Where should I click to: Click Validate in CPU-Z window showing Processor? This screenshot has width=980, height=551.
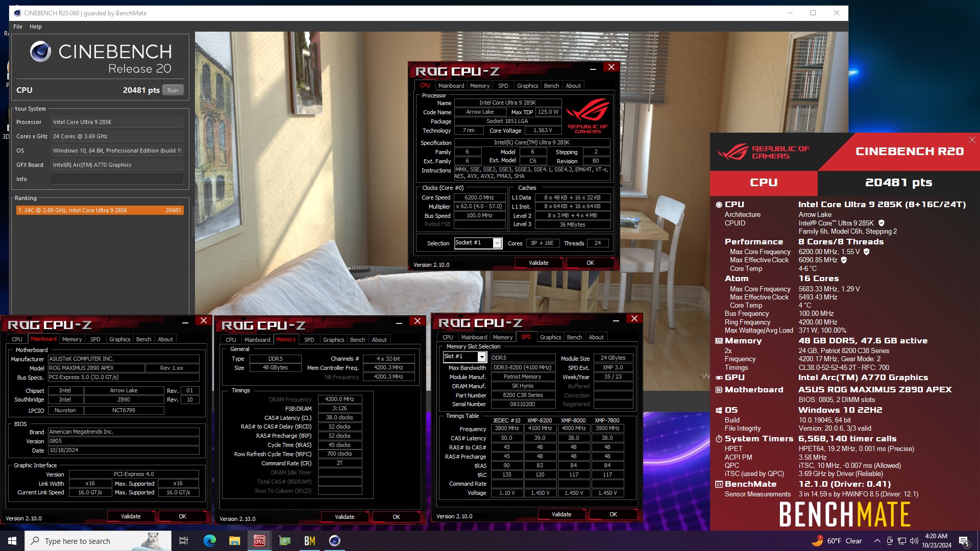click(538, 263)
